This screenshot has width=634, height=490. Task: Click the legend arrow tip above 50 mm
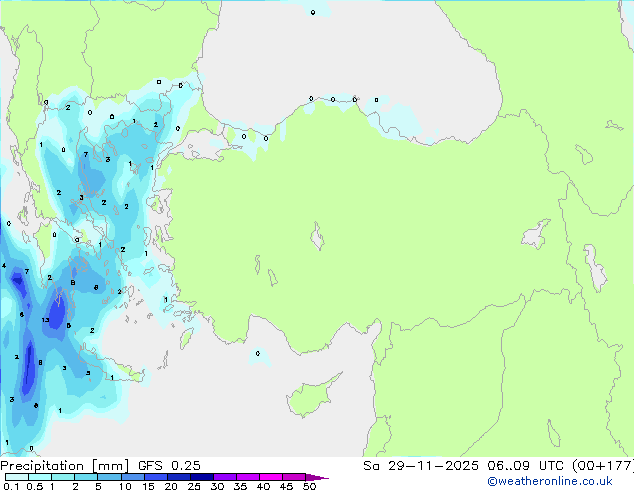click(x=317, y=477)
